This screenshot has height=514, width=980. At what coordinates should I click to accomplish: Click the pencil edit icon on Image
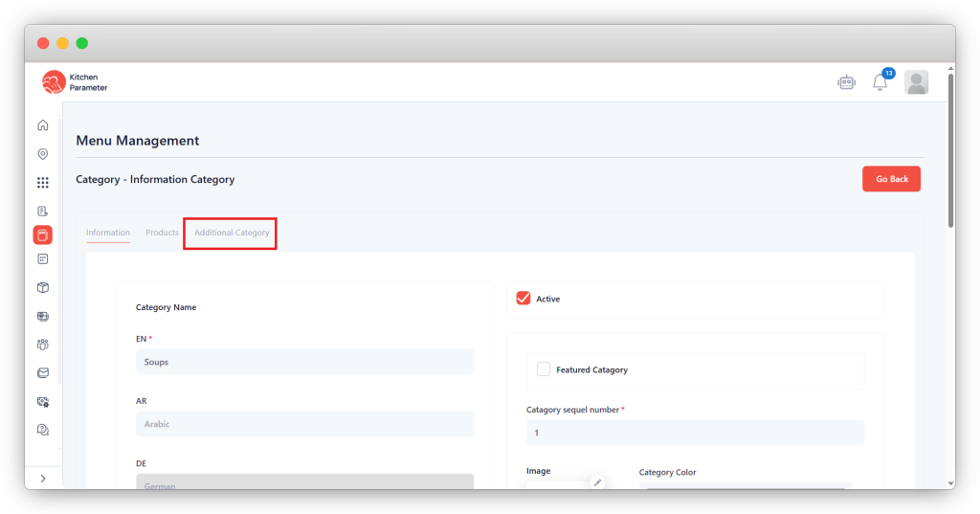[597, 482]
